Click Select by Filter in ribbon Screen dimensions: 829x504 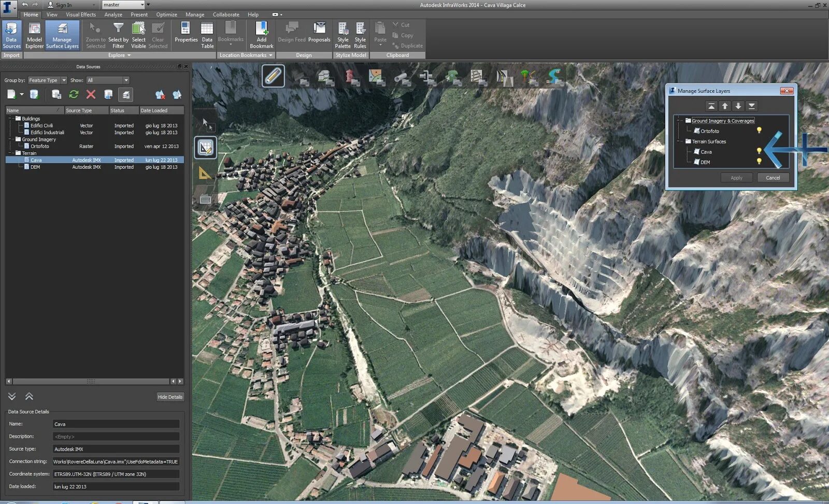coord(118,35)
